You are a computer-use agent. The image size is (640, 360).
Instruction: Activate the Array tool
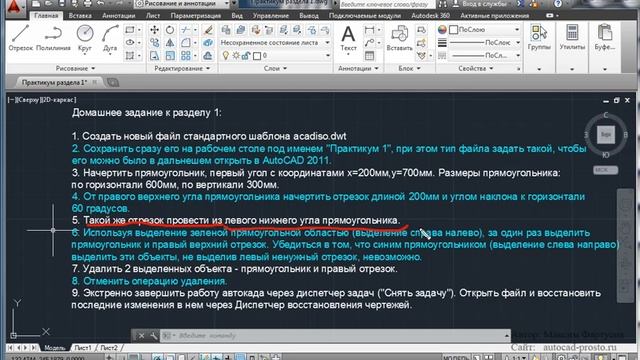185,56
